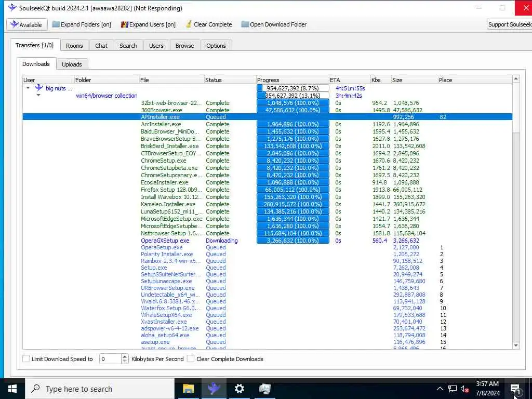Increase download speed limit spinner up
The image size is (532, 399).
(x=125, y=356)
